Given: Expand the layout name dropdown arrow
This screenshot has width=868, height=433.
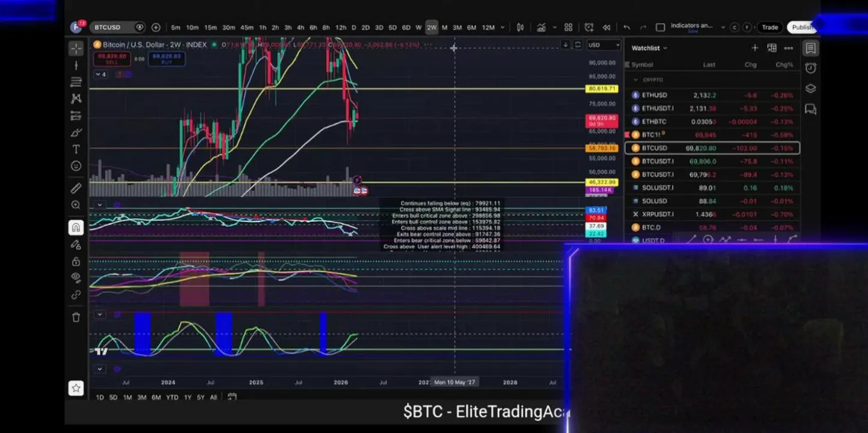Looking at the screenshot, I should [x=723, y=27].
